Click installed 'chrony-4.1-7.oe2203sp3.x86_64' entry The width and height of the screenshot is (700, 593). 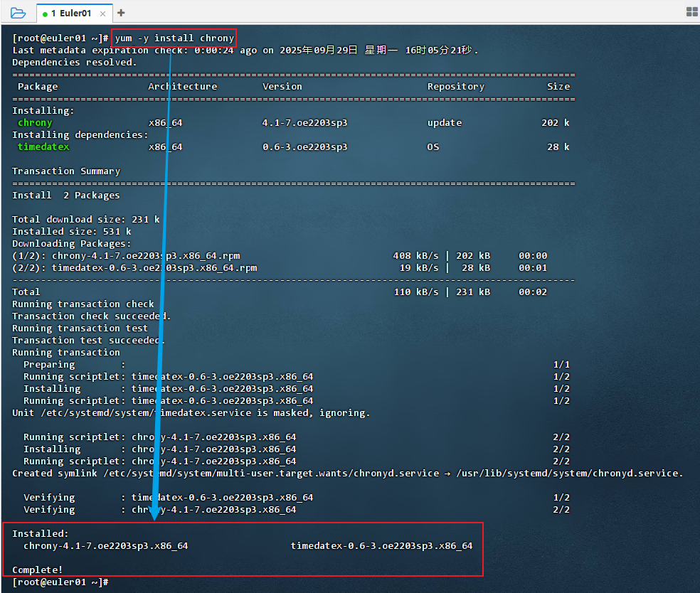(x=106, y=545)
